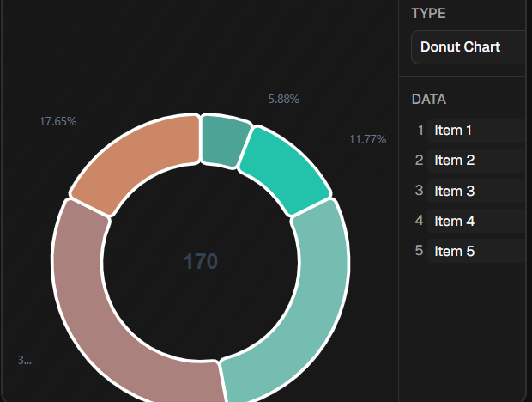Click the DATA section heading
The height and width of the screenshot is (402, 532).
tap(428, 99)
